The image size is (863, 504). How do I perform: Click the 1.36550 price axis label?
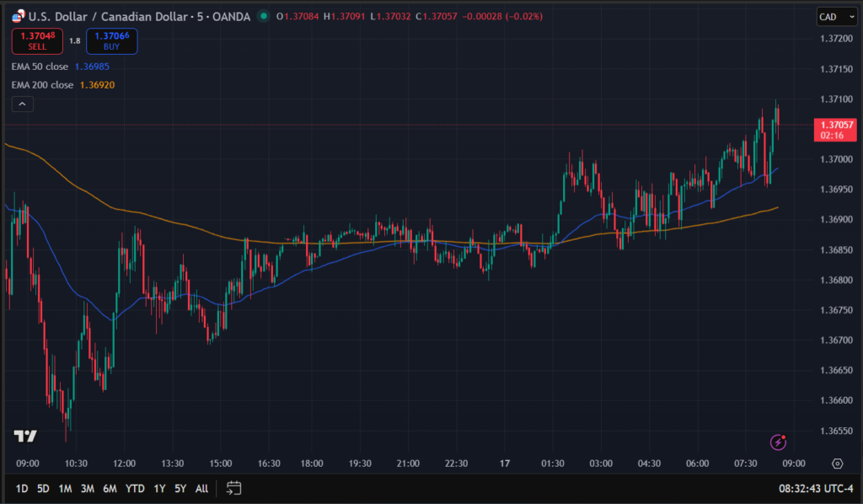[x=836, y=431]
